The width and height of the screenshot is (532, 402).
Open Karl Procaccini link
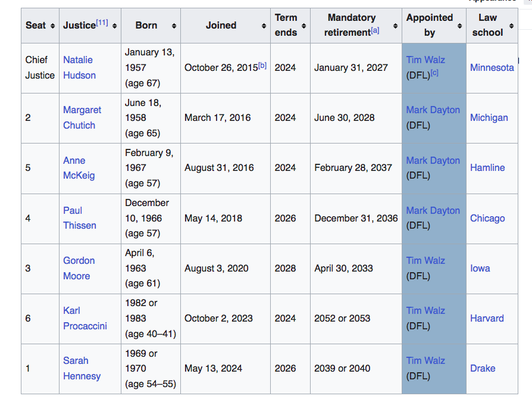pos(85,318)
